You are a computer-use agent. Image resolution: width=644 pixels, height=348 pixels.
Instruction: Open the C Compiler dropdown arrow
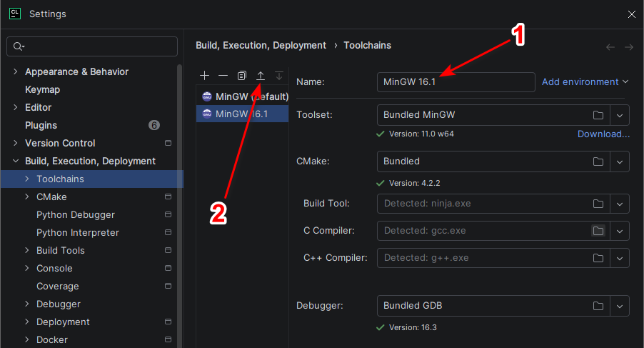click(620, 231)
